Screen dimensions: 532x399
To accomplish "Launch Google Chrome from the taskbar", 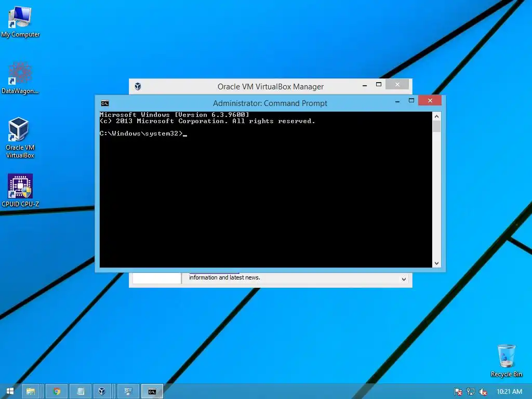I will pyautogui.click(x=57, y=391).
